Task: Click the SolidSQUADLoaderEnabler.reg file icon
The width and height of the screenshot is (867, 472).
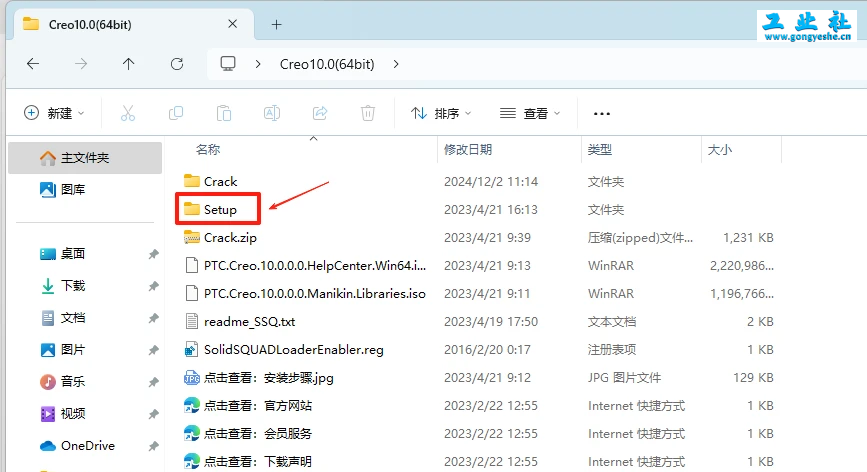Action: tap(192, 349)
